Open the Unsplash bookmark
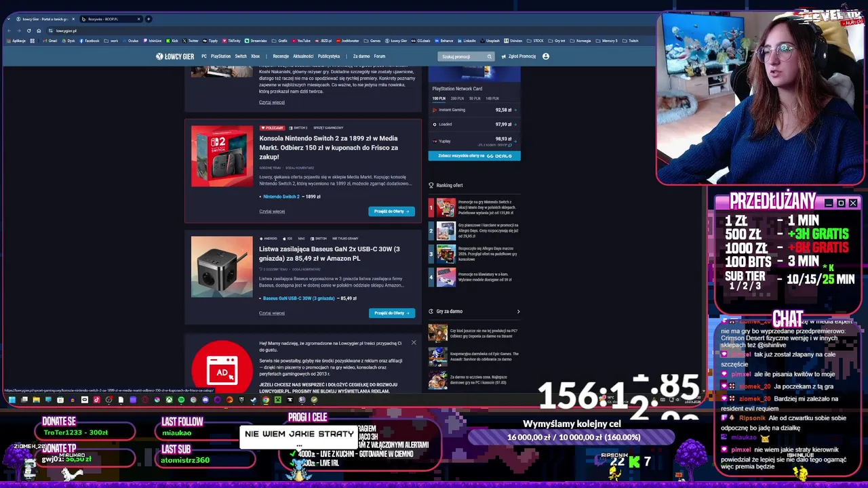868x488 pixels. click(x=490, y=41)
